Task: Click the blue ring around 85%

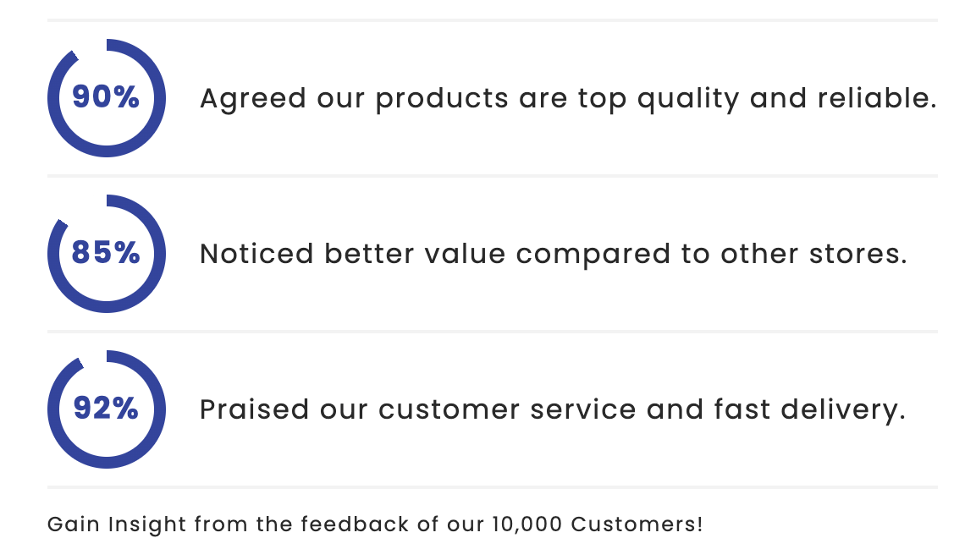Action: tap(107, 307)
